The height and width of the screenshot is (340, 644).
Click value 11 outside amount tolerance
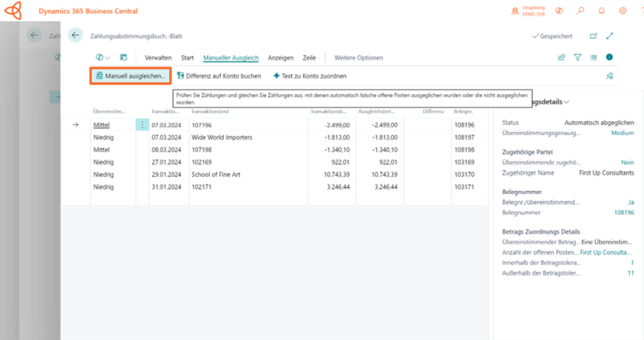[631, 273]
